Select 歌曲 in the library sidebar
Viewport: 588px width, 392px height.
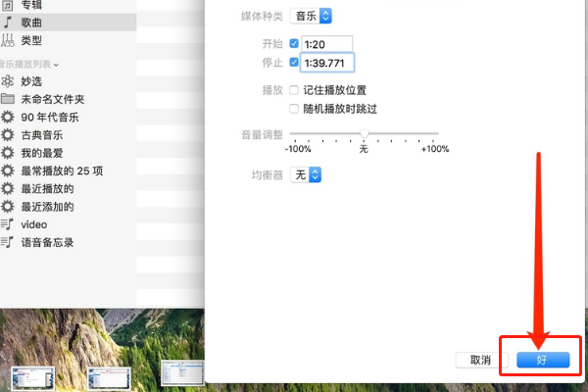(31, 23)
